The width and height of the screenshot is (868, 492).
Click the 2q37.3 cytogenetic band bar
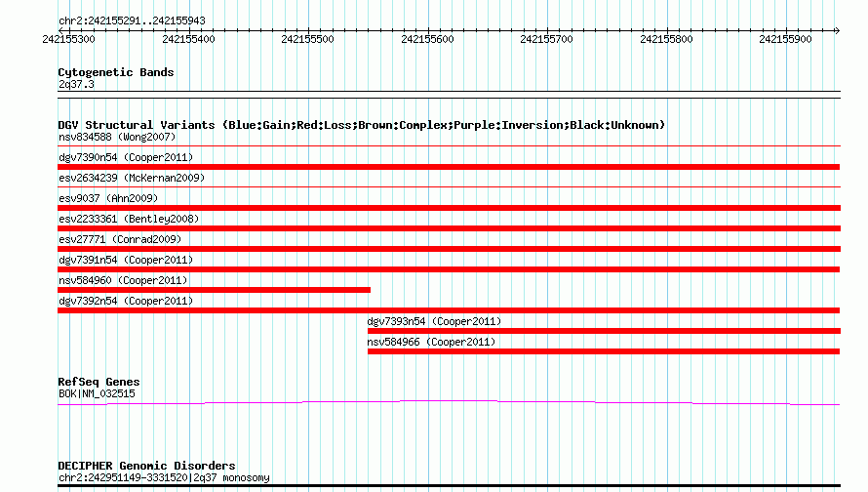449,95
